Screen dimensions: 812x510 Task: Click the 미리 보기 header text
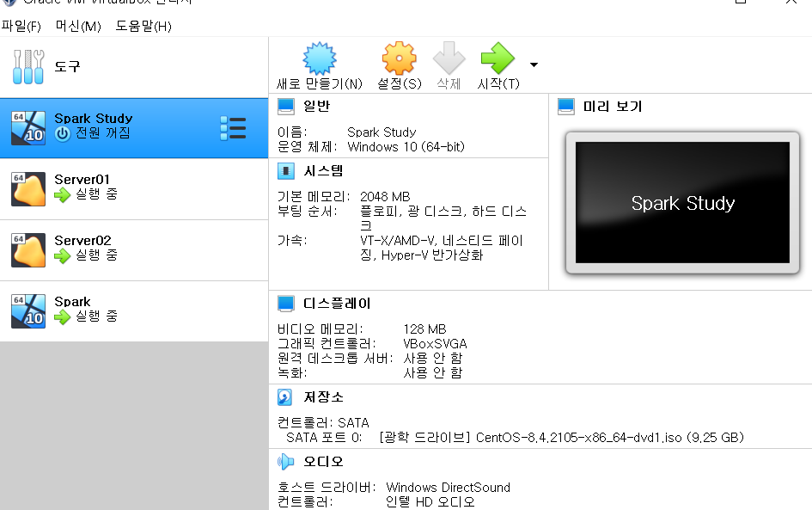[613, 107]
